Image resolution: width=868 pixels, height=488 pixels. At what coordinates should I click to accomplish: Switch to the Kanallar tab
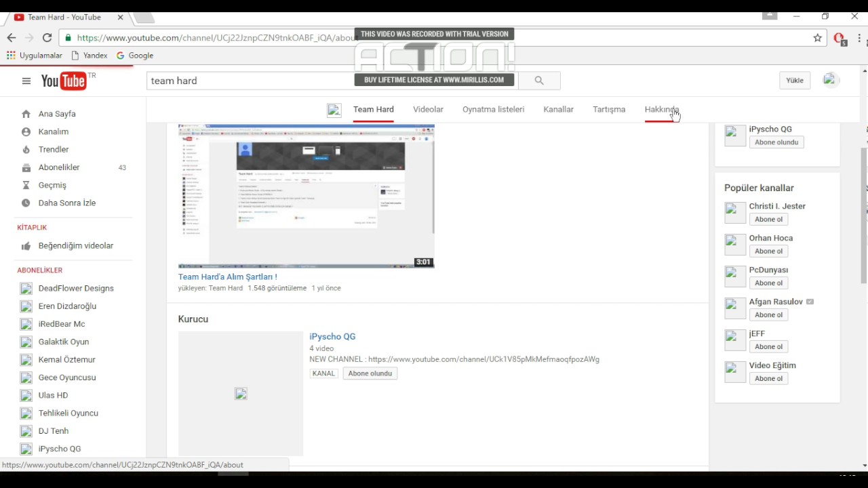click(558, 109)
